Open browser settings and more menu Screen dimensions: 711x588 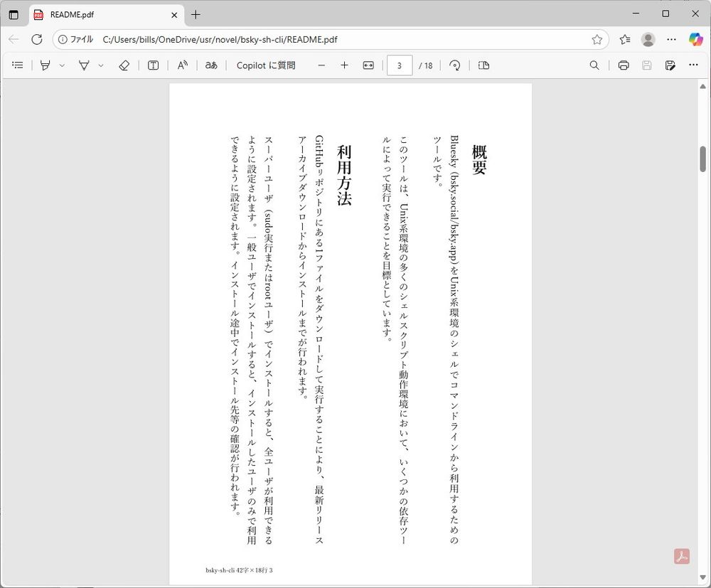[672, 39]
